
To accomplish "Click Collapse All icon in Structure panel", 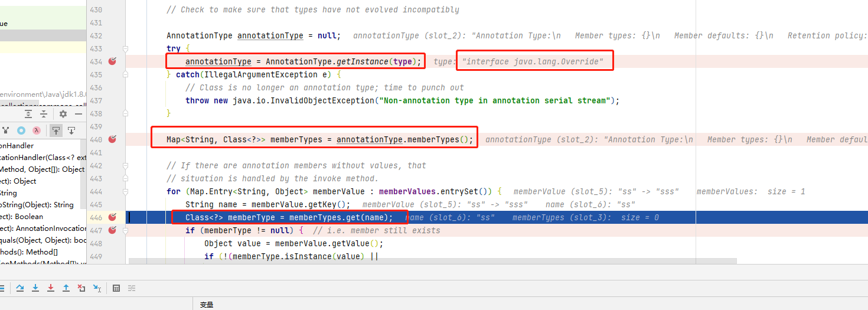I will click(x=43, y=114).
